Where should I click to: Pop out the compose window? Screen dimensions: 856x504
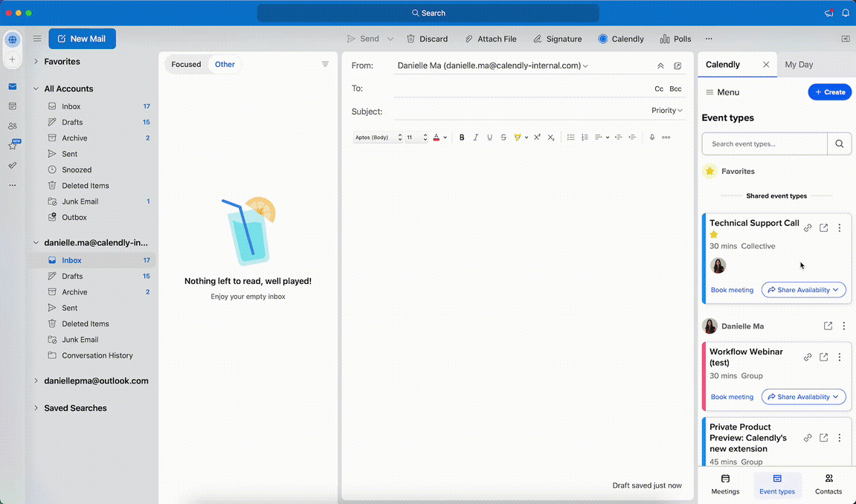click(x=678, y=66)
